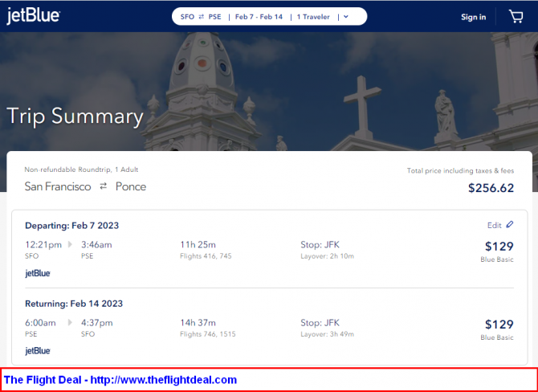Click the returning $129 Blue Basic fare
538x392 pixels.
point(497,329)
